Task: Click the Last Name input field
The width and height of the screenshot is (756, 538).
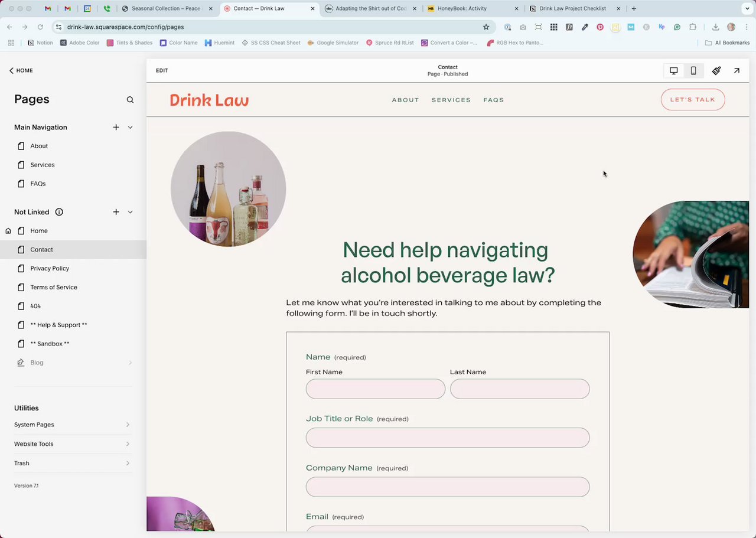Action: (x=520, y=389)
